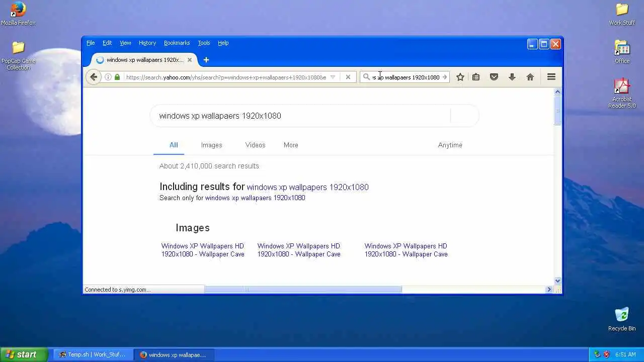The width and height of the screenshot is (644, 362).
Task: Open the Firefox hamburger menu
Action: (551, 77)
